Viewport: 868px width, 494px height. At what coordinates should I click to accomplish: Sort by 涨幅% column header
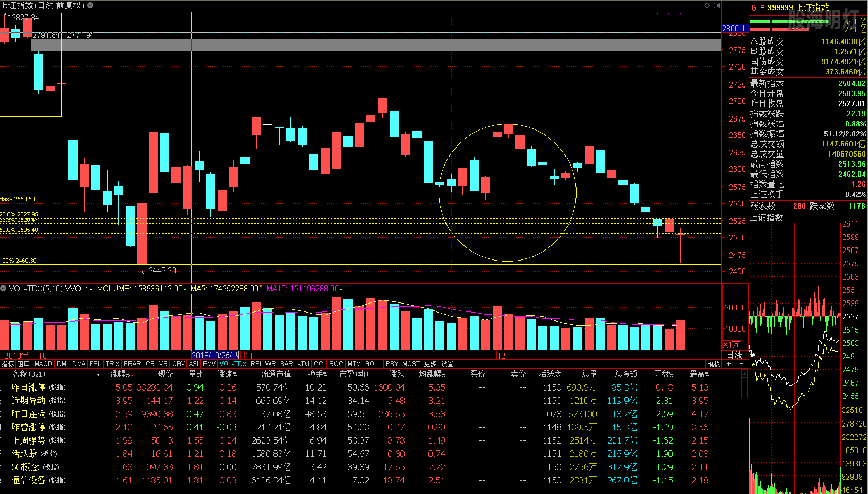point(122,374)
